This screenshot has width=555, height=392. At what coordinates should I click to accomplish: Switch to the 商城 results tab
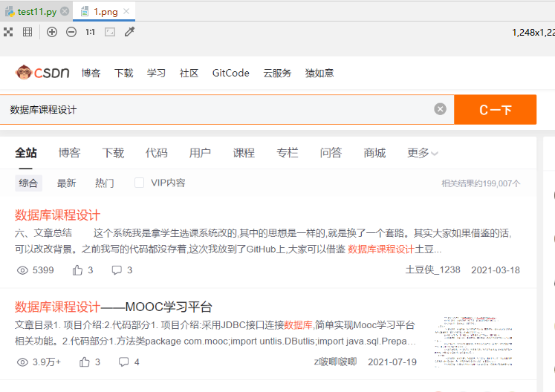(x=374, y=153)
